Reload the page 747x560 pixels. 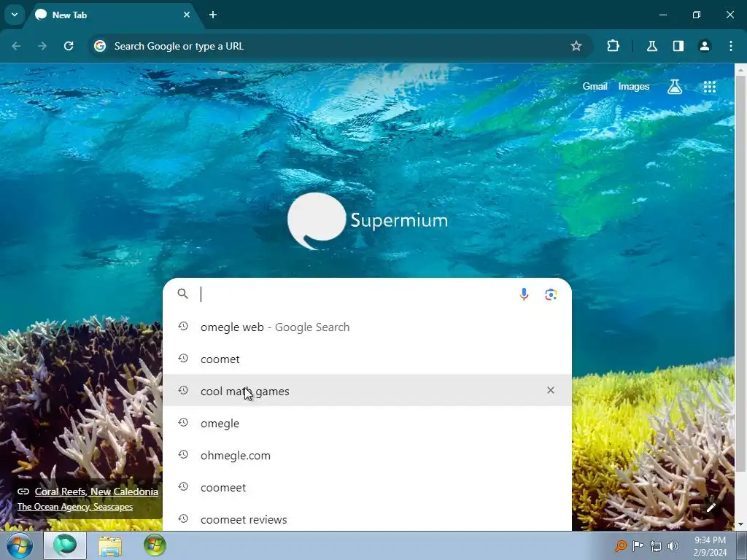(x=69, y=46)
